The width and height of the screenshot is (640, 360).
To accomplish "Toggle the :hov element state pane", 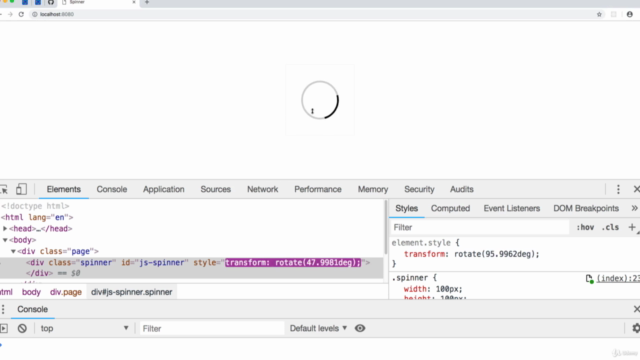I will point(585,227).
